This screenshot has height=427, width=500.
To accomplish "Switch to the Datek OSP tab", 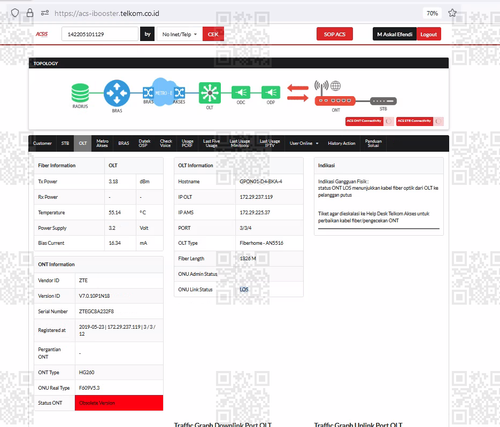I will pyautogui.click(x=144, y=143).
